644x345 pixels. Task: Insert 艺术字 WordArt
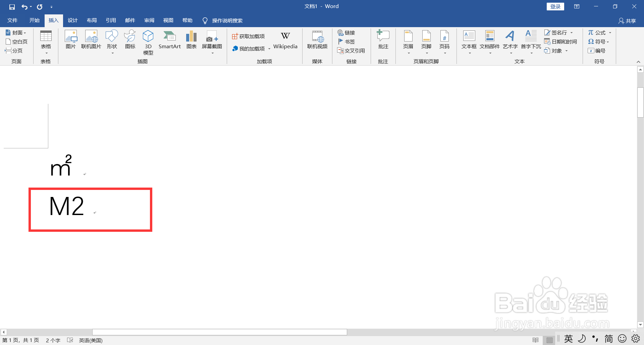(x=510, y=42)
